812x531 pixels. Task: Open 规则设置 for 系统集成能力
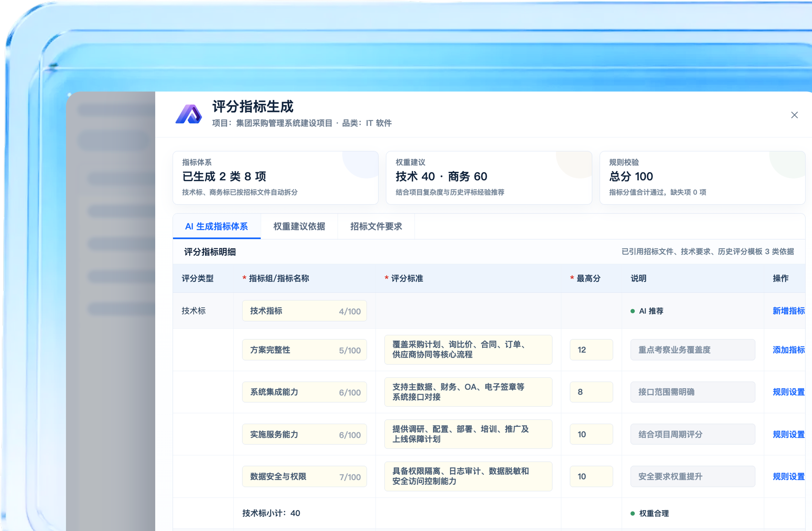pyautogui.click(x=788, y=392)
